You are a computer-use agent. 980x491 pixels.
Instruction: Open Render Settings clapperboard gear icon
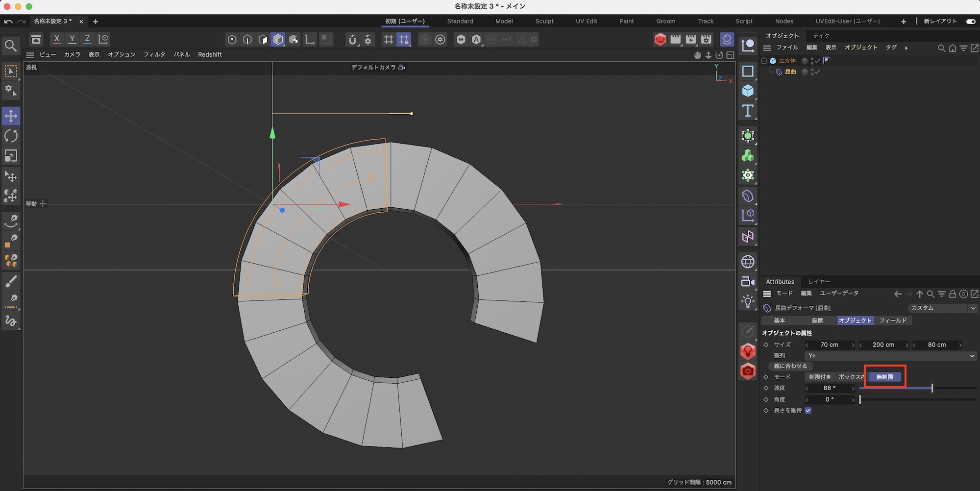click(x=706, y=40)
